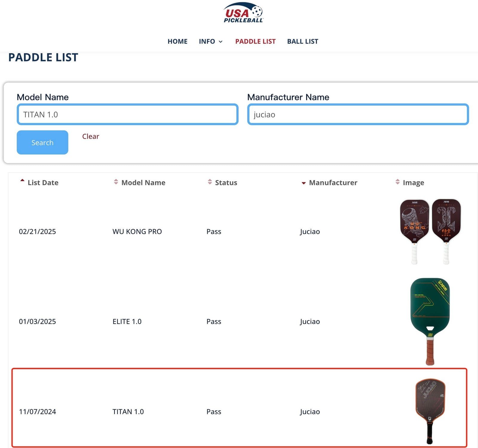Sort by the Image column arrows icon
478x448 pixels.
[397, 182]
